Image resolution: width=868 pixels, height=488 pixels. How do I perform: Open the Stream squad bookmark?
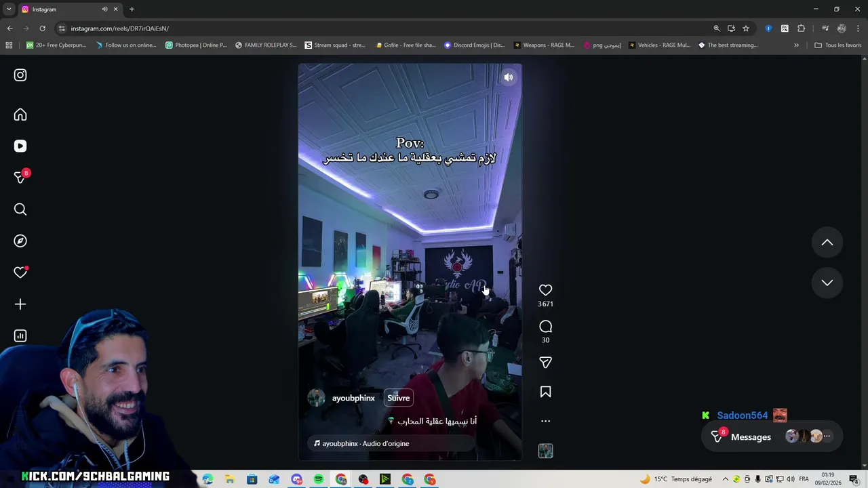[x=335, y=45]
